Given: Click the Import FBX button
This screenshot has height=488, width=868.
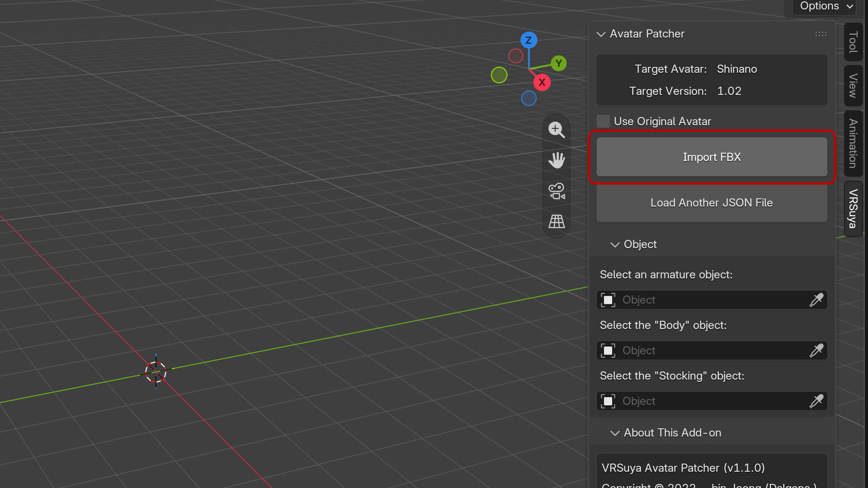Looking at the screenshot, I should point(712,157).
